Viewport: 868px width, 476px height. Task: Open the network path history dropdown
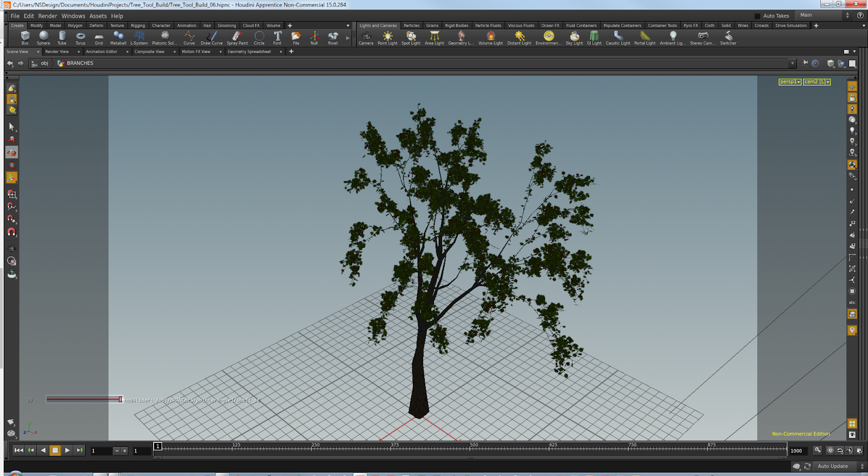tap(792, 63)
